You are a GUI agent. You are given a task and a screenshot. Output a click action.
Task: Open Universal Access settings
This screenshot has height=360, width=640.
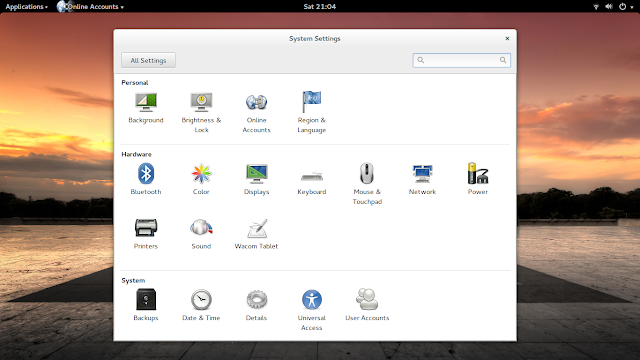click(x=311, y=310)
